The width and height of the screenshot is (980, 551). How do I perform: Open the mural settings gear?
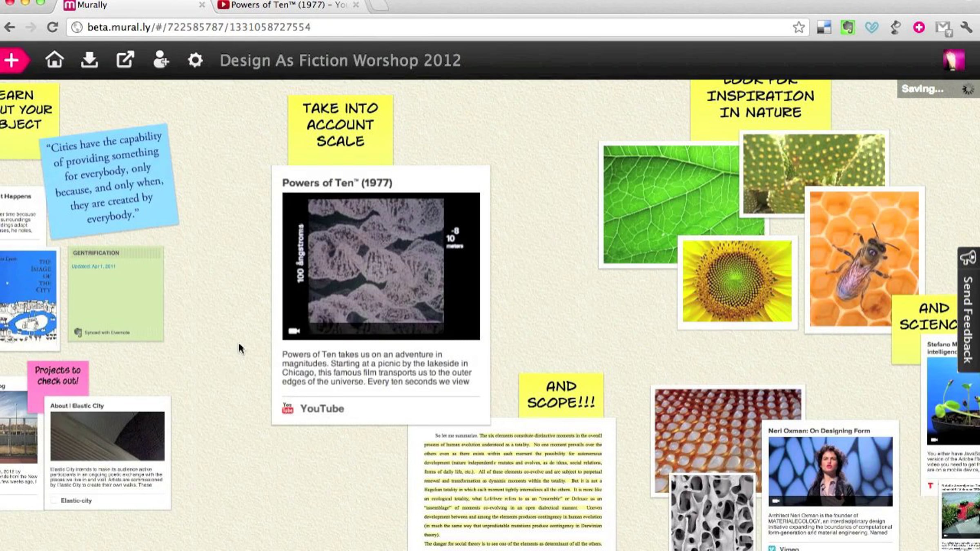coord(195,60)
